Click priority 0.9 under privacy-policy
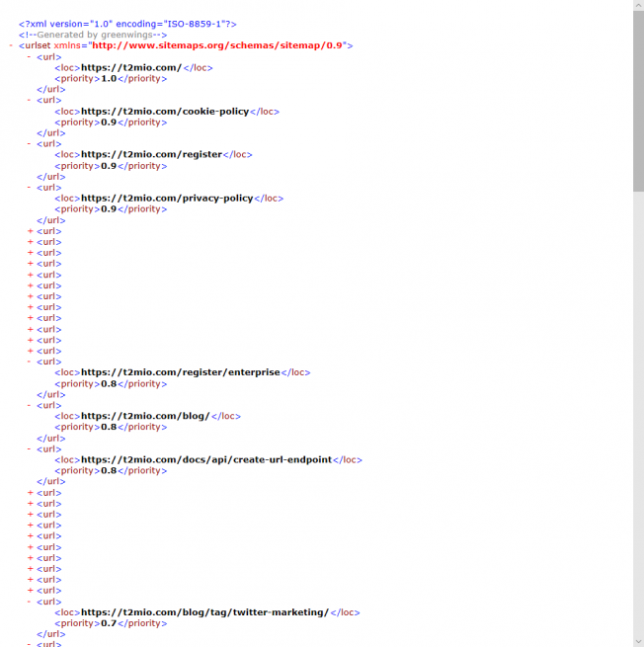Viewport: 644px width, 647px height. (x=109, y=208)
